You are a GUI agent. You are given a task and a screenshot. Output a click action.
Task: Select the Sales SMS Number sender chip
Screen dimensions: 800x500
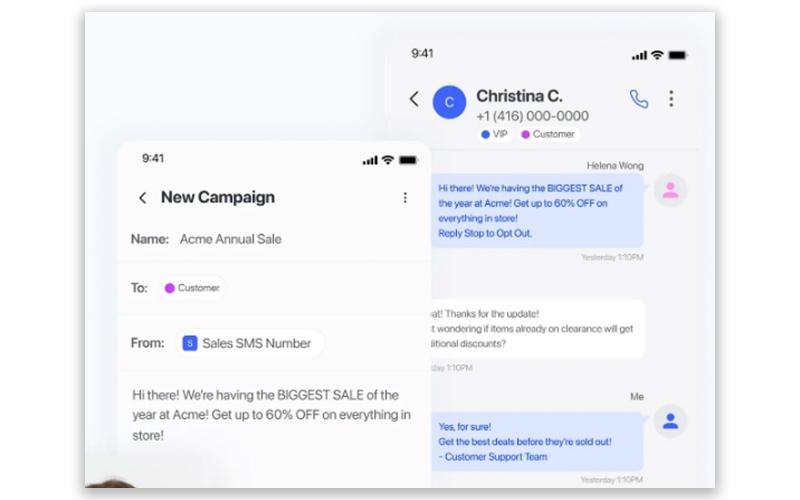(250, 343)
